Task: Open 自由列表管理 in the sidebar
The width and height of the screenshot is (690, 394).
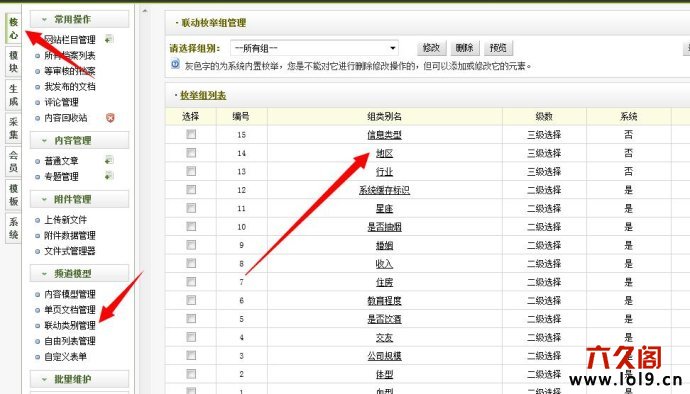Action: click(70, 341)
